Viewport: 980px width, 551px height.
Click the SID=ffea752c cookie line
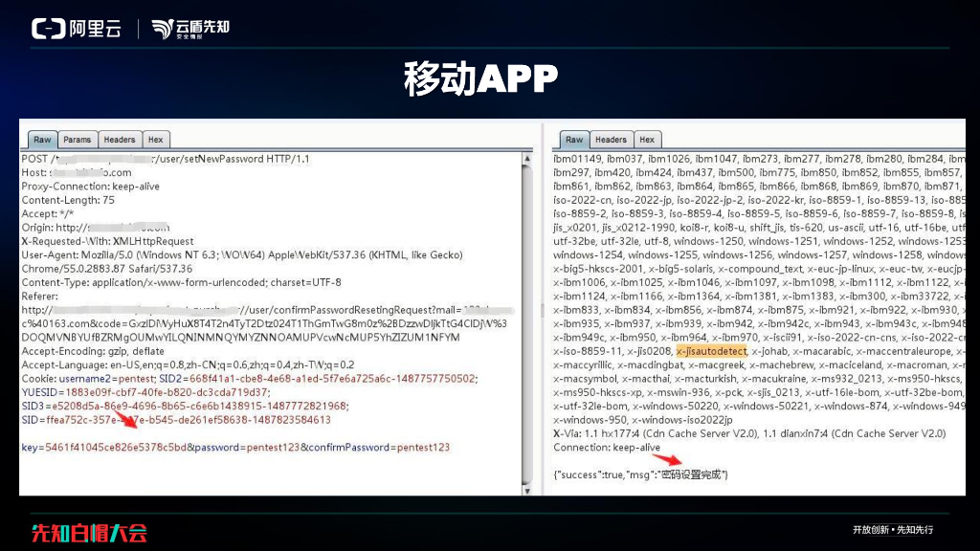click(176, 420)
